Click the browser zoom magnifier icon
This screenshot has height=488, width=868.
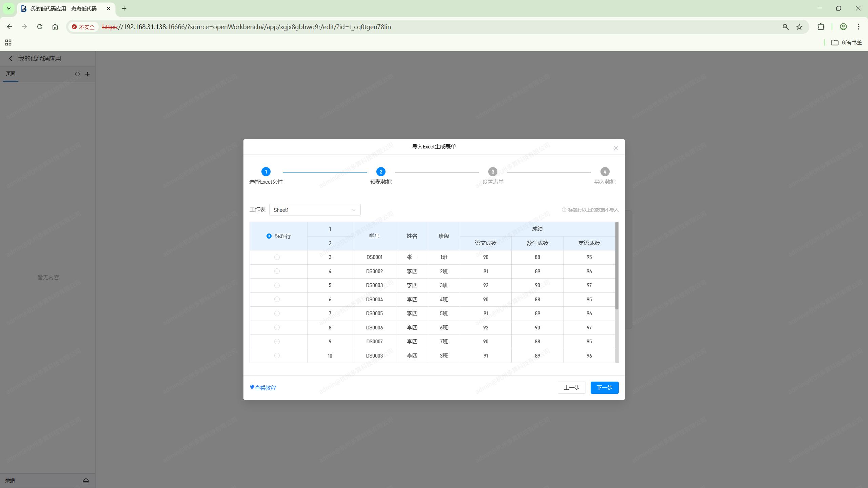[785, 27]
